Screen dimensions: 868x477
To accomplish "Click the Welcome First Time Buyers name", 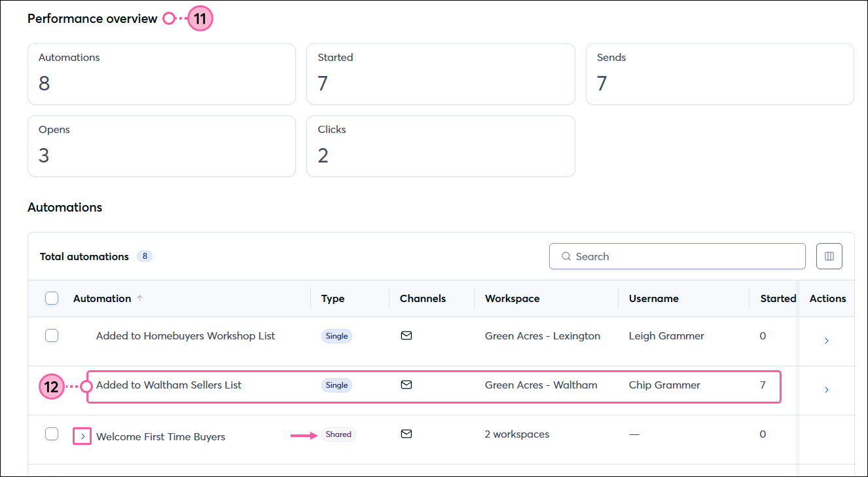I will click(160, 436).
